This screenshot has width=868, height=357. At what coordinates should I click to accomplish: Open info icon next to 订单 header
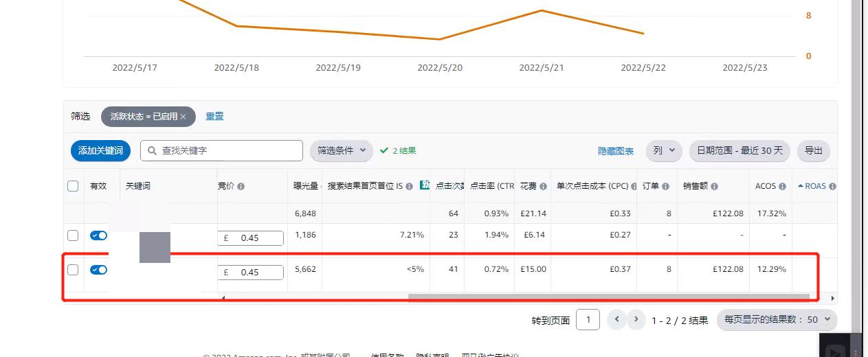pos(666,186)
